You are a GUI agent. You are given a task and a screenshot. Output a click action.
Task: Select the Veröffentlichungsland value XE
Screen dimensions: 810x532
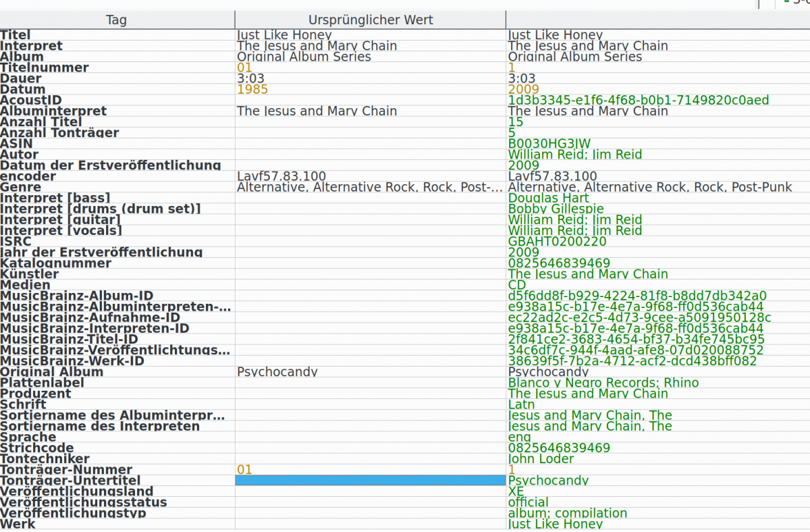[x=516, y=491]
